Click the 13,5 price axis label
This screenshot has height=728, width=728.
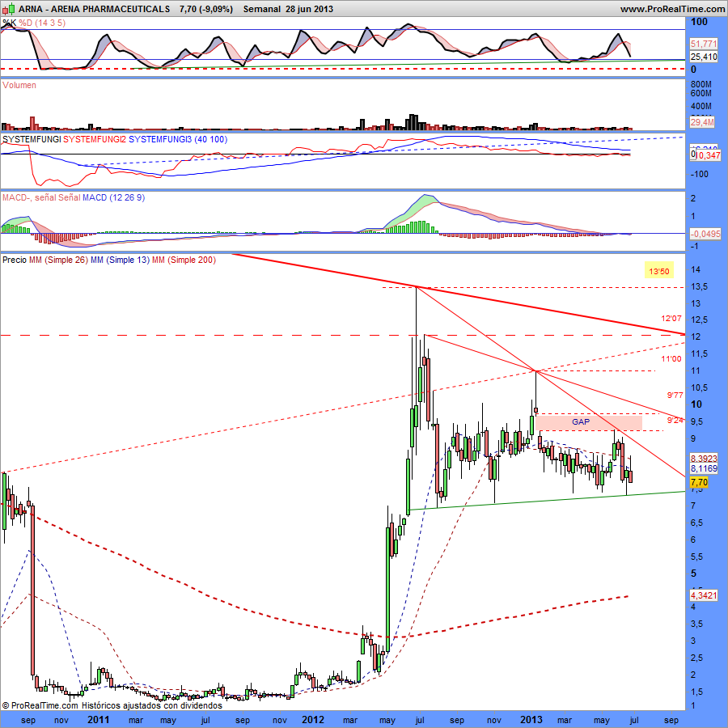699,286
